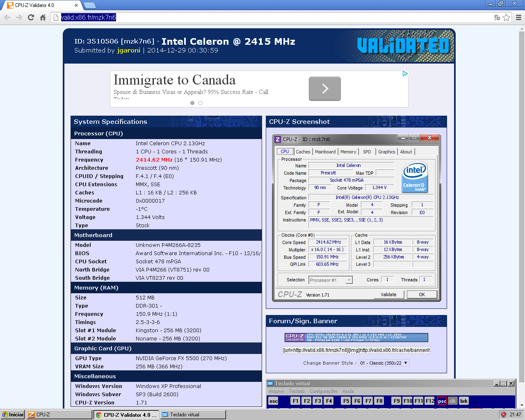Open the Change Banner Style dropdown
This screenshot has width=525, height=420.
(384, 363)
